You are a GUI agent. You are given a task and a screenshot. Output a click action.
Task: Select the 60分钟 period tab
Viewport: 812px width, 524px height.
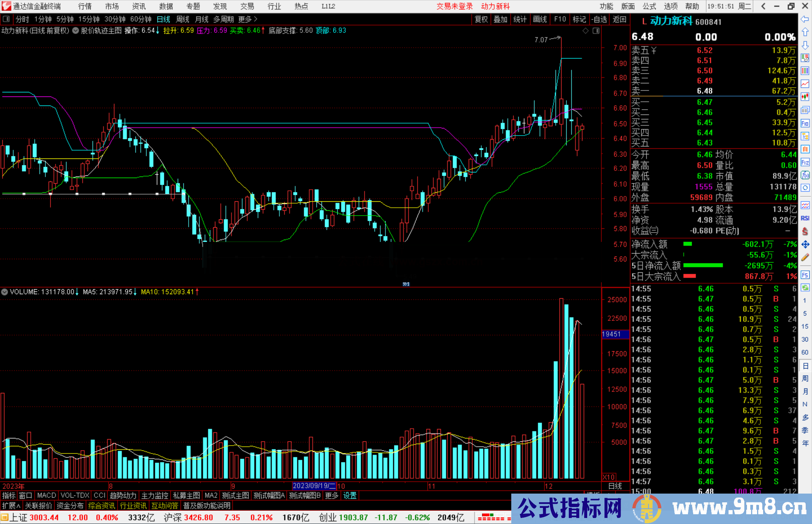[141, 19]
